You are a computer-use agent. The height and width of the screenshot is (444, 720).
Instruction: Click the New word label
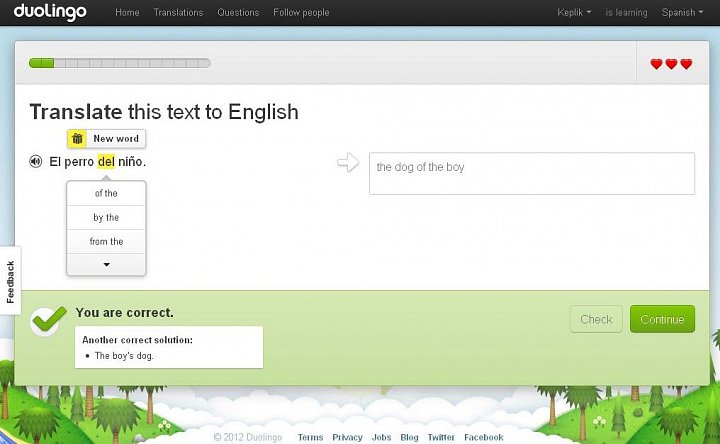[116, 139]
